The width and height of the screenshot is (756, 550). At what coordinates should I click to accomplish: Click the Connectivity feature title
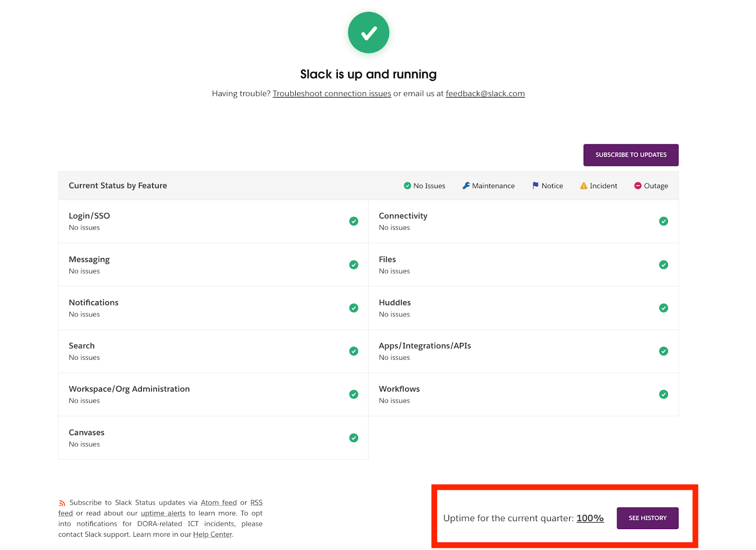[403, 216]
